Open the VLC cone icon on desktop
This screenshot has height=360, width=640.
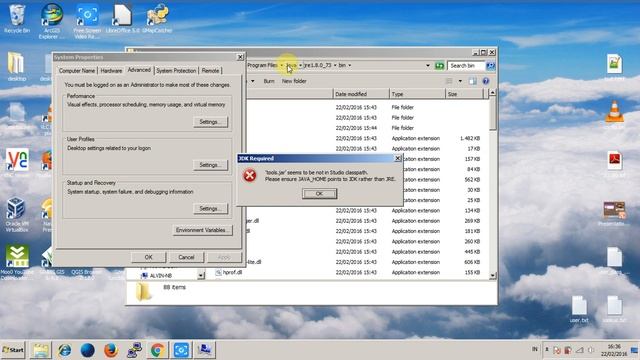point(614,112)
